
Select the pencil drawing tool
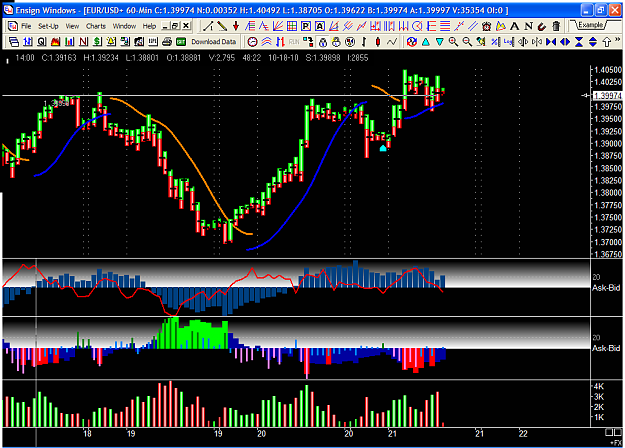pyautogui.click(x=222, y=26)
